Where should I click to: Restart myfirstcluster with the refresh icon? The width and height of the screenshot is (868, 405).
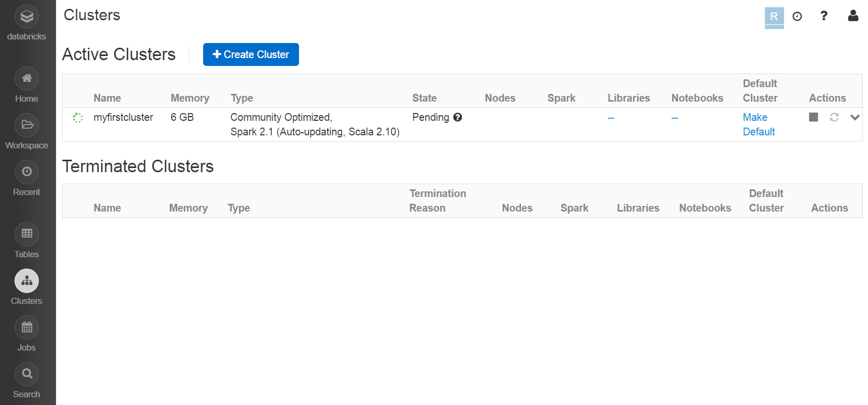coord(834,117)
